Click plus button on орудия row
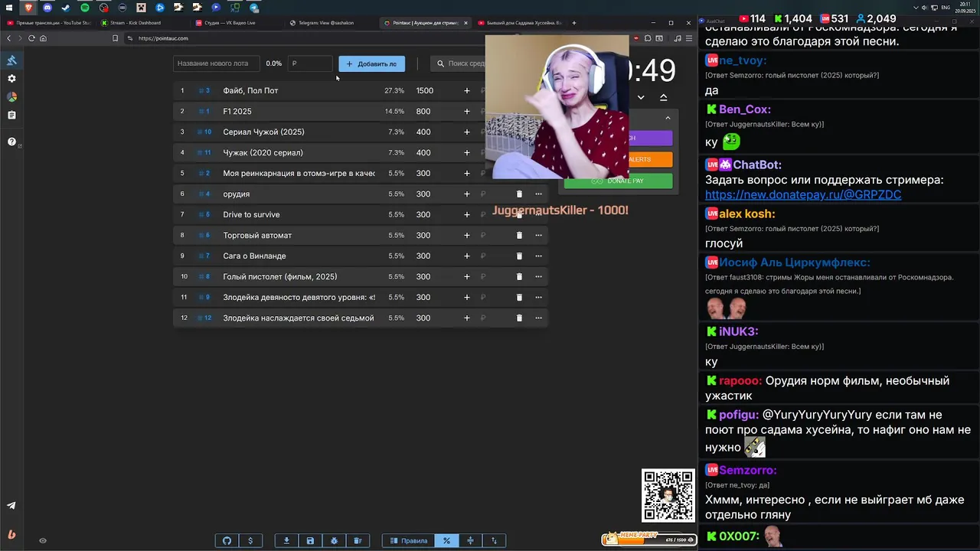This screenshot has width=980, height=551. tap(467, 194)
